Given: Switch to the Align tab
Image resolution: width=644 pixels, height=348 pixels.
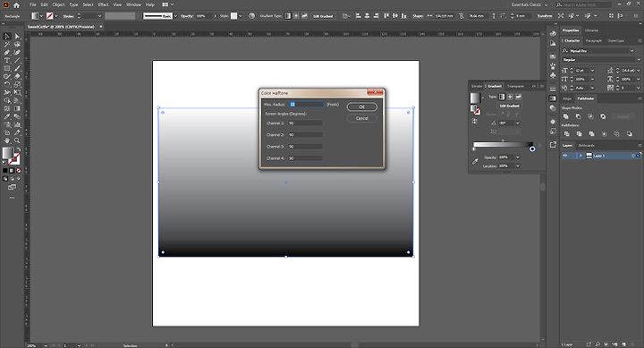Looking at the screenshot, I should coord(567,98).
